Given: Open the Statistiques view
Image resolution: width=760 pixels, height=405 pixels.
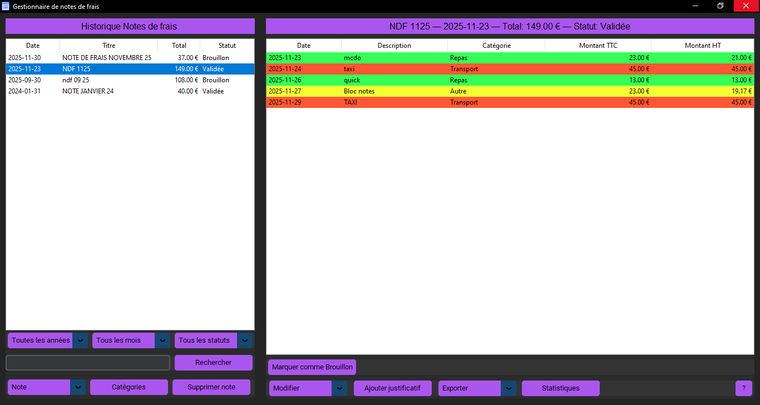Looking at the screenshot, I should click(x=560, y=388).
